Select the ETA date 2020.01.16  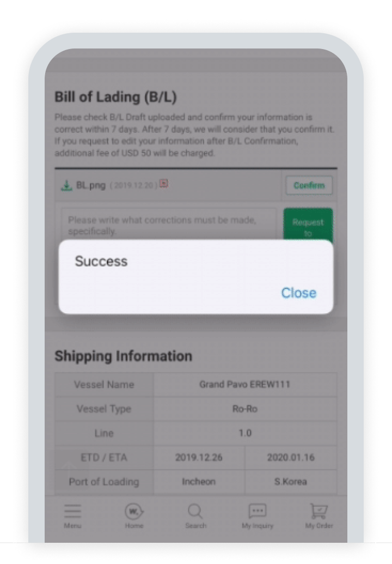tap(290, 457)
